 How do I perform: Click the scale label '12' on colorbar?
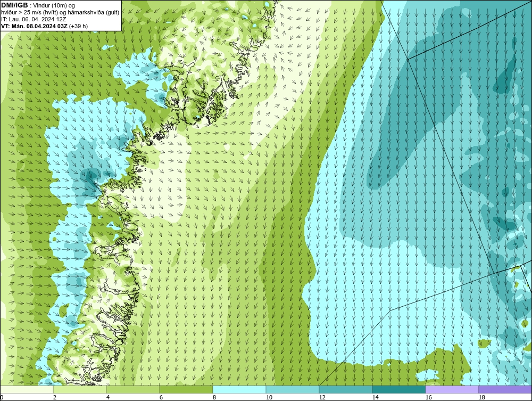[322, 397]
